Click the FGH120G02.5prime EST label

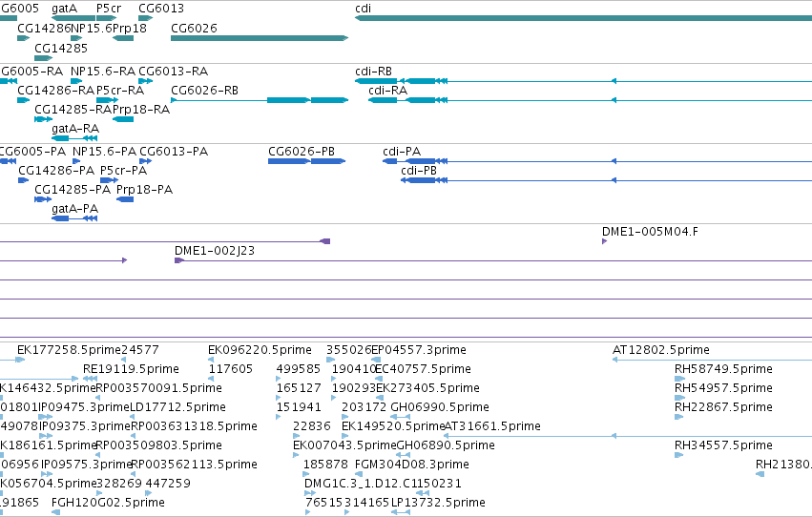[x=108, y=502]
